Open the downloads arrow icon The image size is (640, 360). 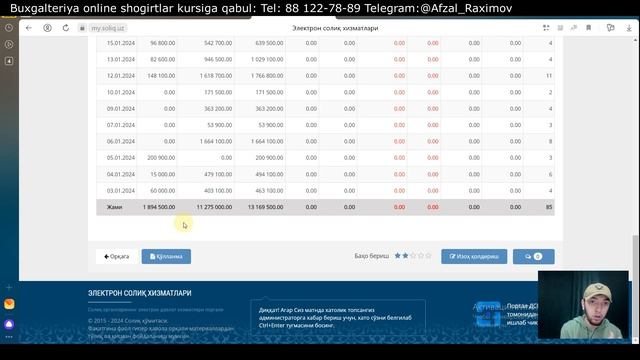pyautogui.click(x=629, y=28)
